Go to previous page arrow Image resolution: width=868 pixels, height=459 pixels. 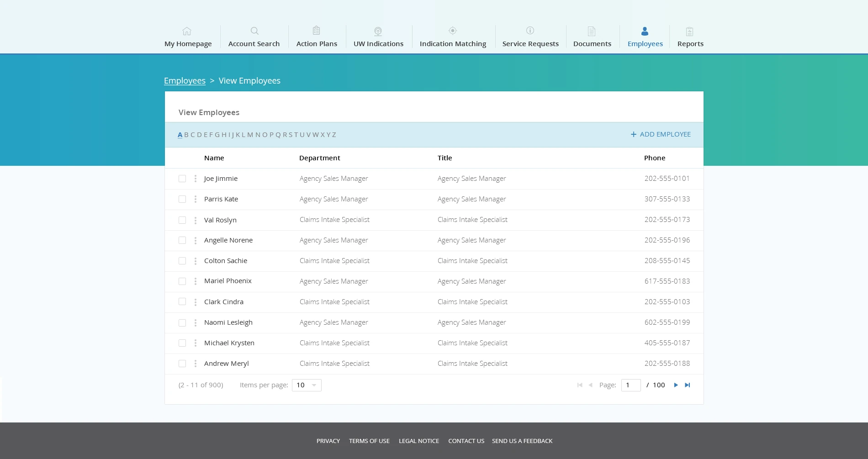point(591,385)
